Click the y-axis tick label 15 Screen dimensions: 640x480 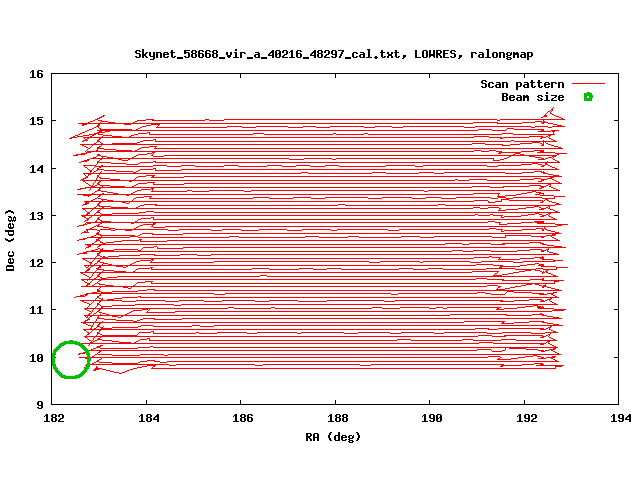(36, 121)
